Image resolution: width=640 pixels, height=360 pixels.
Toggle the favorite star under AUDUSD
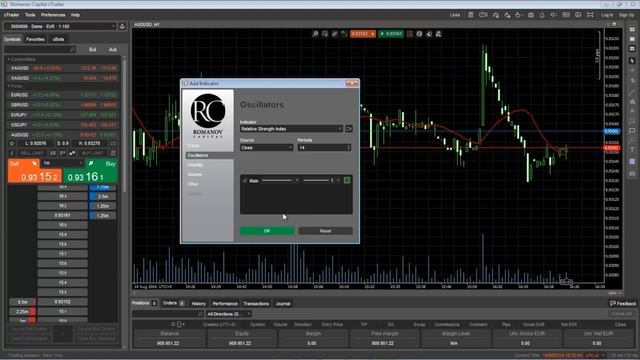point(12,143)
